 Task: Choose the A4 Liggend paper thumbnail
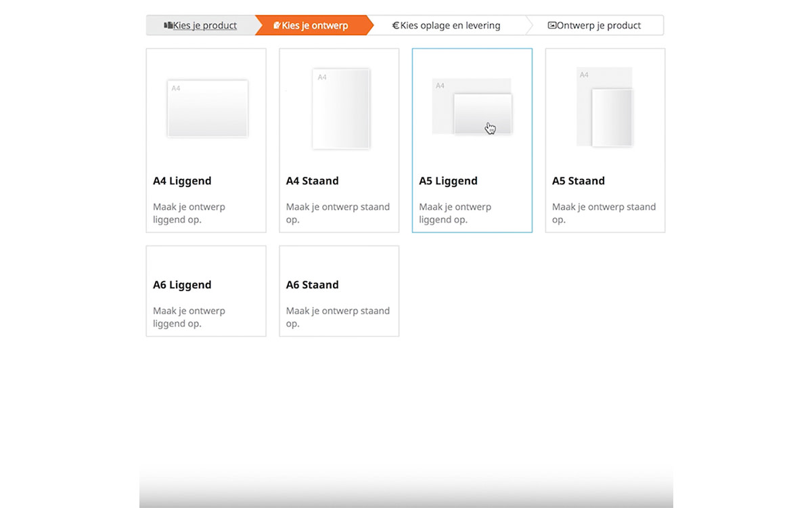(207, 108)
